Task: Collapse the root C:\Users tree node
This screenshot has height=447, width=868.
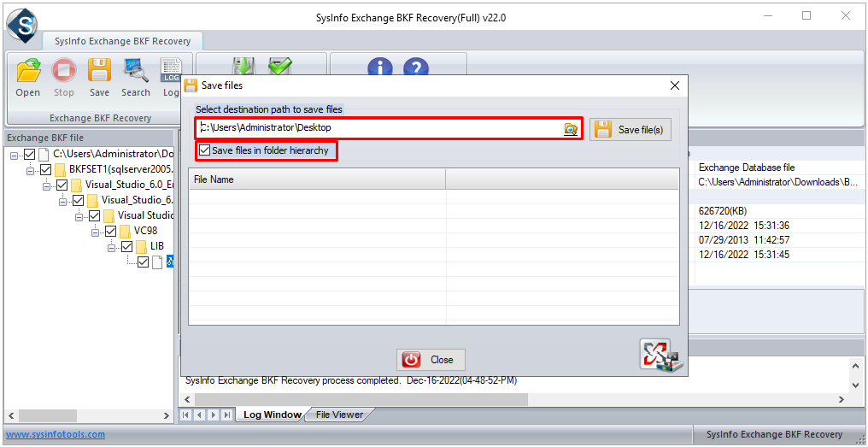Action: click(14, 155)
